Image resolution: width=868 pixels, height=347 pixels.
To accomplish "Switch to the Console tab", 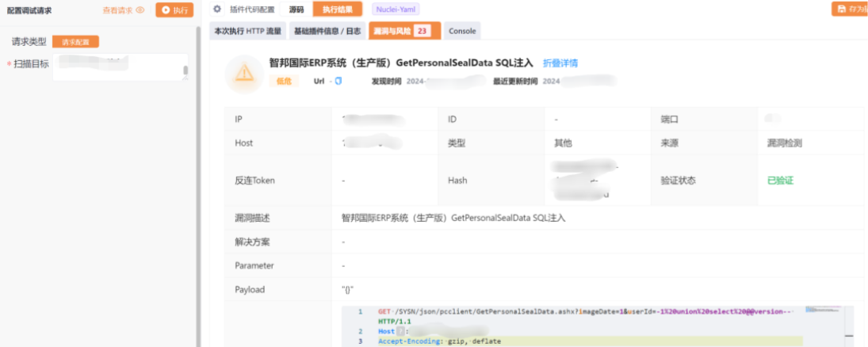I will coord(462,31).
